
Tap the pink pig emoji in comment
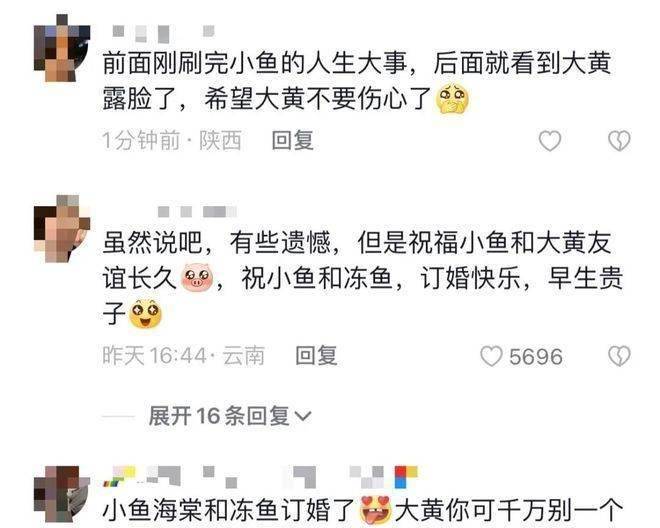[x=197, y=277]
